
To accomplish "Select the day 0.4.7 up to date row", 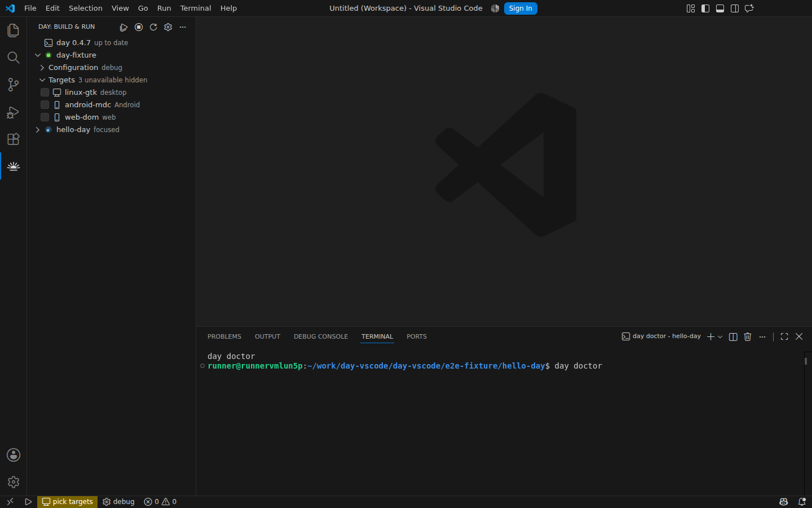I will [x=112, y=43].
